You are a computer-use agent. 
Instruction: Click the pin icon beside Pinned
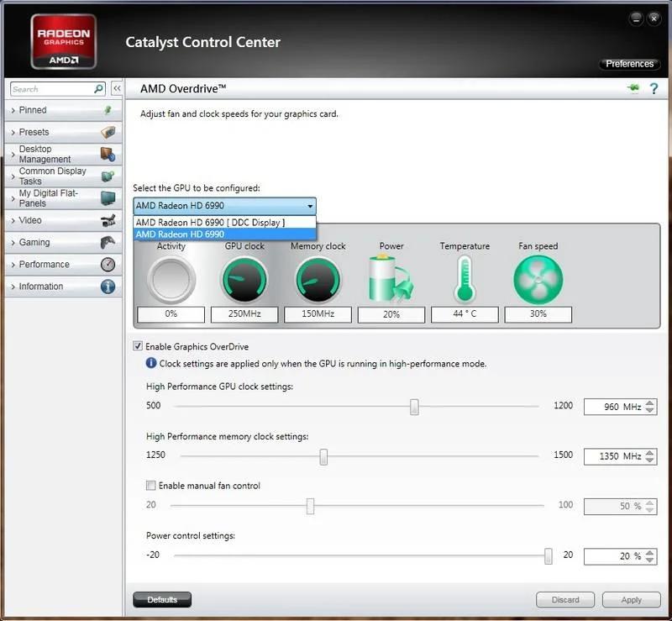click(x=108, y=110)
